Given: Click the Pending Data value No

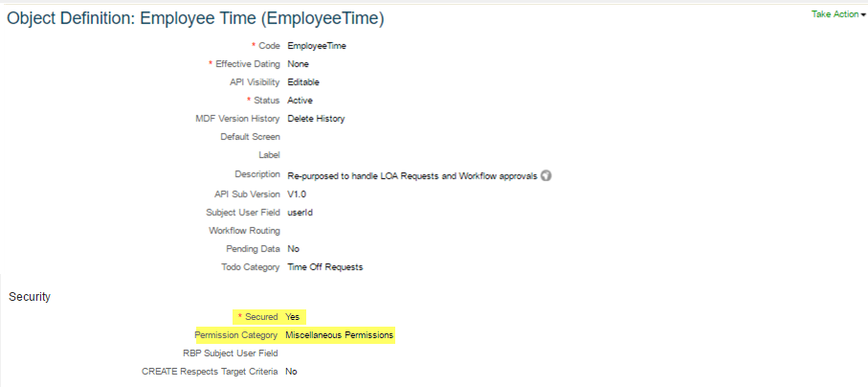Looking at the screenshot, I should [294, 248].
